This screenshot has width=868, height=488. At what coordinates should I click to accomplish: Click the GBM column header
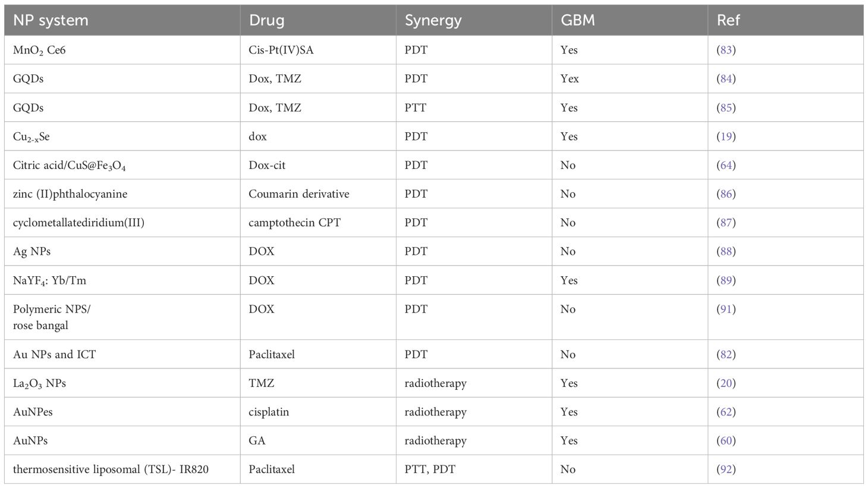tap(577, 20)
